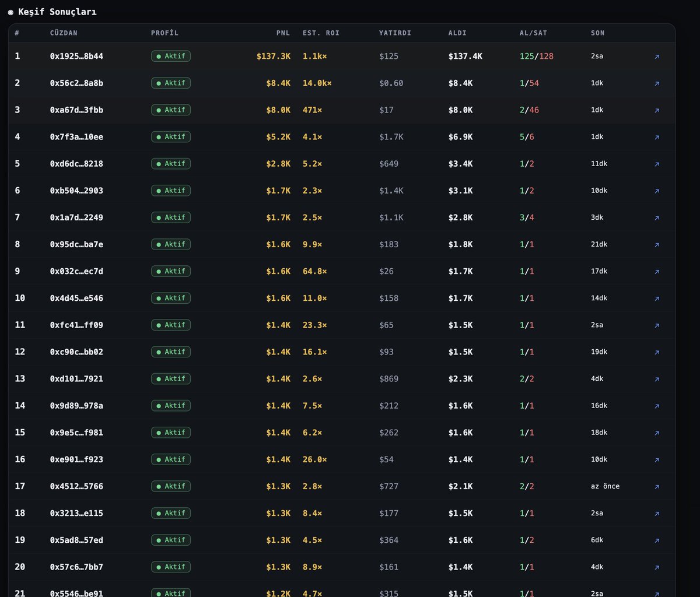Open wallet address 0xa67d…3fbb
The image size is (700, 597).
point(76,110)
